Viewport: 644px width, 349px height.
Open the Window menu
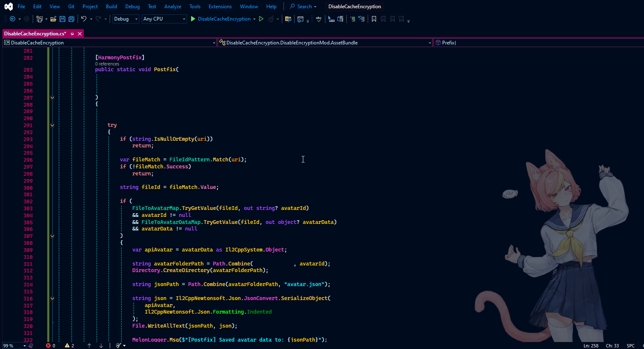(249, 7)
